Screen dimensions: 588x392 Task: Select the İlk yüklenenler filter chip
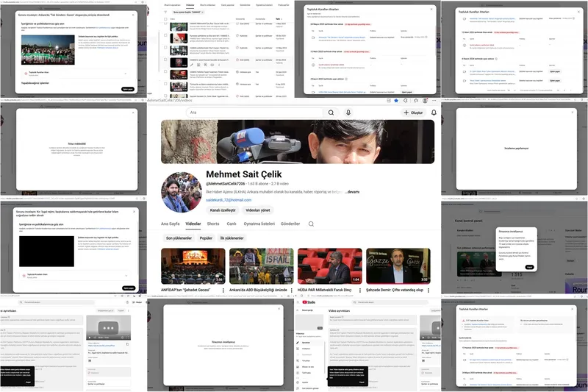239,238
